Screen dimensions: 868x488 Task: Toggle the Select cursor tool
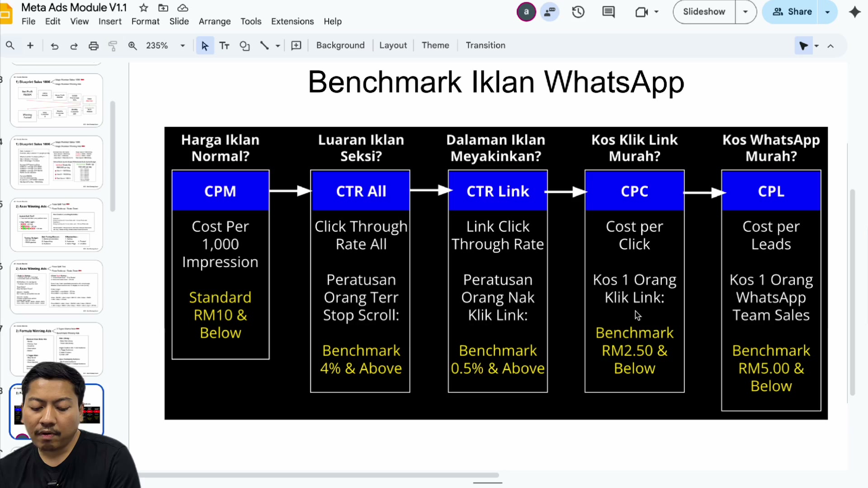point(205,46)
